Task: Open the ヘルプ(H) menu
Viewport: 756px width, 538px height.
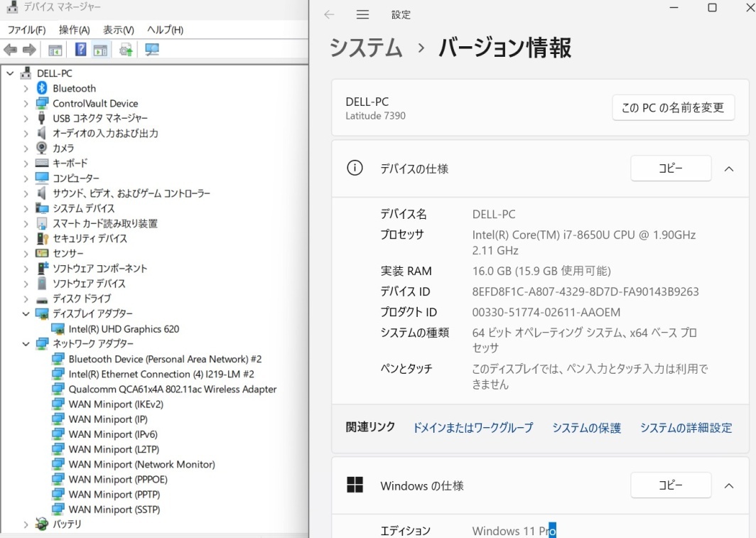Action: coord(165,30)
